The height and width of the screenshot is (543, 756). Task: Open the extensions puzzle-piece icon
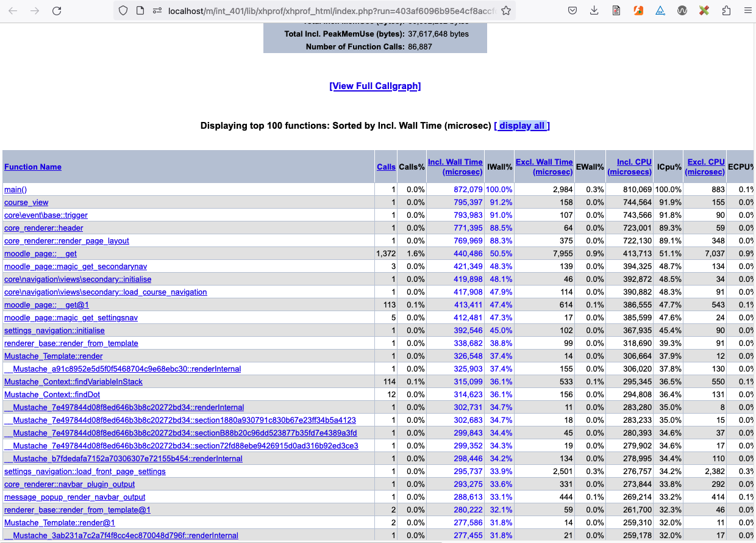click(726, 10)
